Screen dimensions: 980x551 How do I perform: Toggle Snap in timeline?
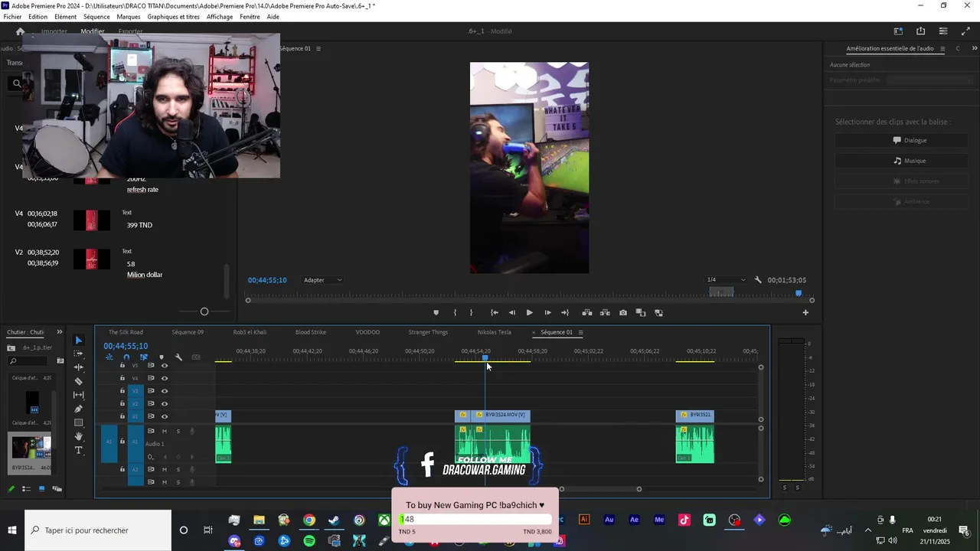126,357
